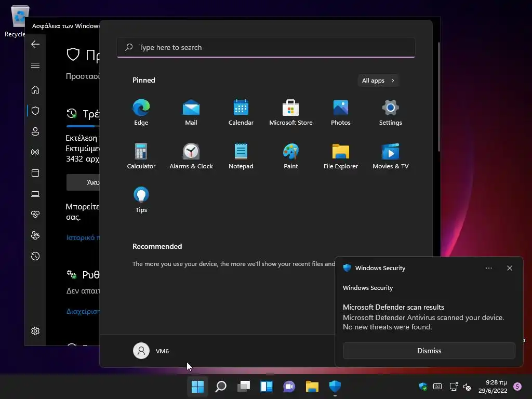Click the Start button on taskbar
Screen dimensions: 532x399
[x=197, y=387]
